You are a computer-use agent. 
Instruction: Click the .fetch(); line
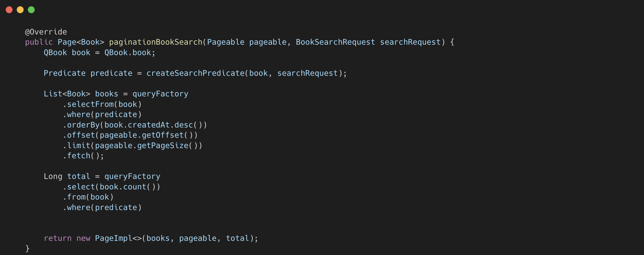(x=83, y=156)
